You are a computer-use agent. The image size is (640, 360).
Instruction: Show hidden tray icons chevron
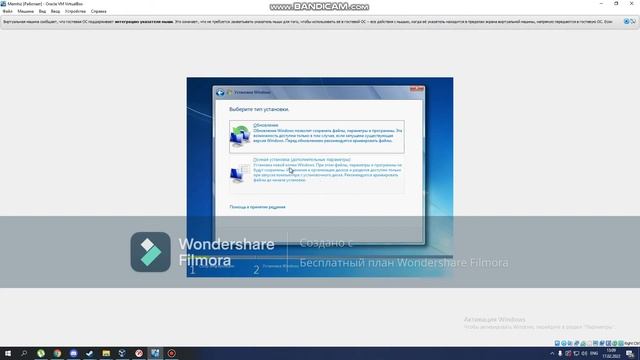click(x=552, y=353)
